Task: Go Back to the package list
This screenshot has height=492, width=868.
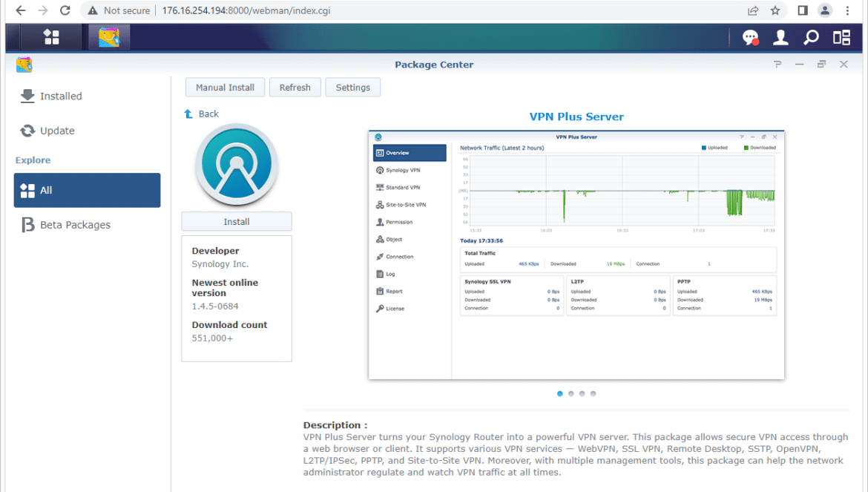Action: point(202,114)
